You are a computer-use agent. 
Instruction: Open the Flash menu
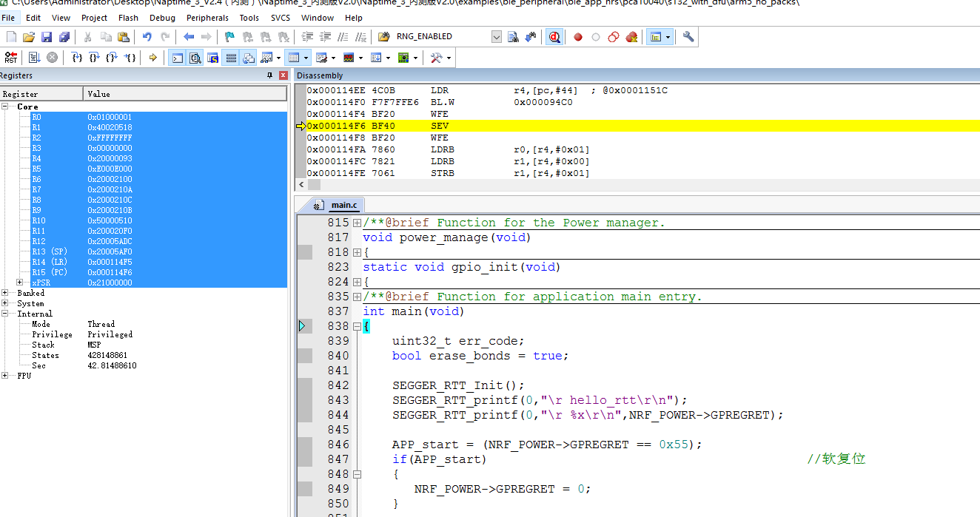pos(128,18)
